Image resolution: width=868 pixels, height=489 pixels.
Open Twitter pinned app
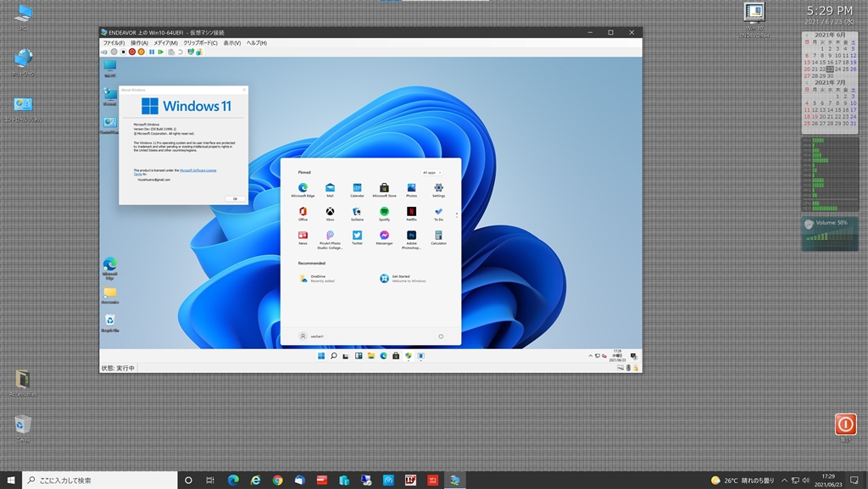(357, 236)
